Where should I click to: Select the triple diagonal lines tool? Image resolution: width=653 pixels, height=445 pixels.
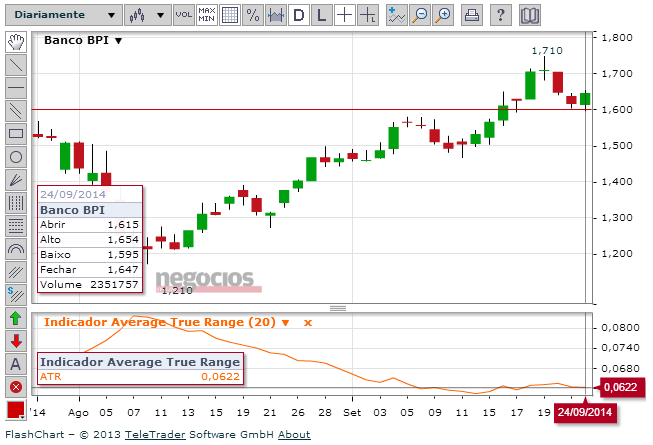16,272
